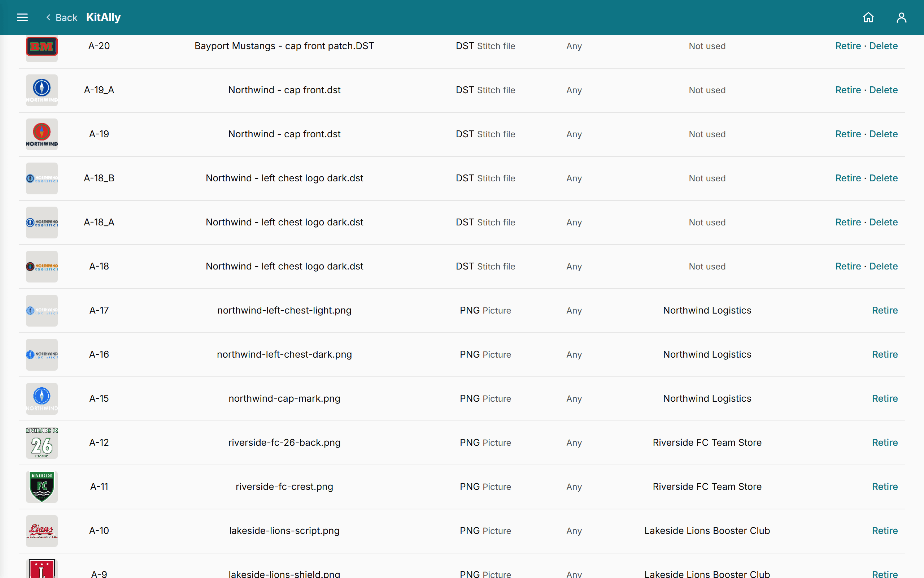Click Lakeside Lions Booster Club in A-10 row
The image size is (924, 578).
coord(707,531)
